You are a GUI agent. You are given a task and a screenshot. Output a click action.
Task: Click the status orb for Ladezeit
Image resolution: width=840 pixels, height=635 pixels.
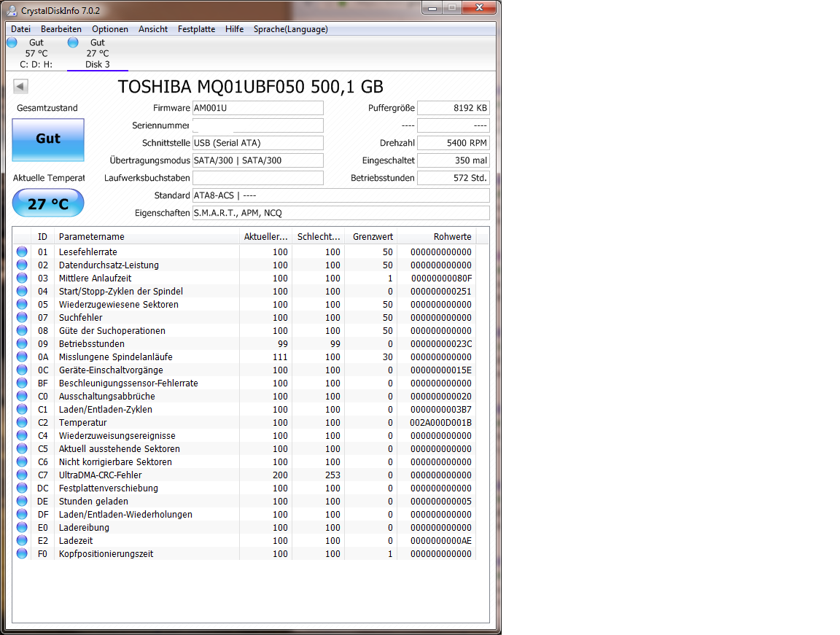click(x=22, y=540)
